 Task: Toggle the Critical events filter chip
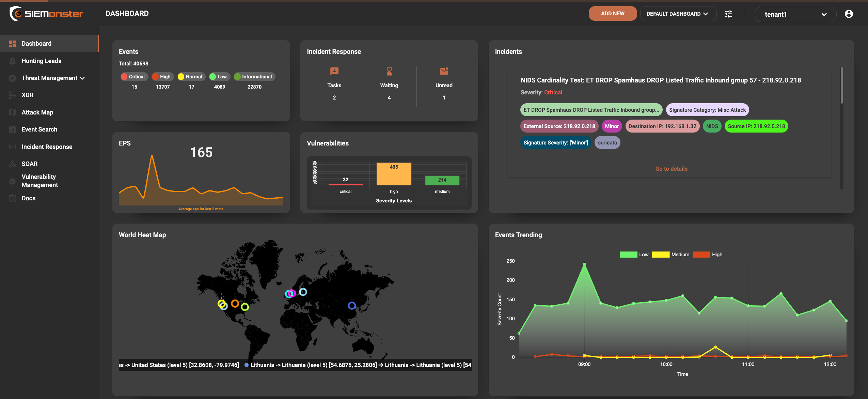coord(134,77)
